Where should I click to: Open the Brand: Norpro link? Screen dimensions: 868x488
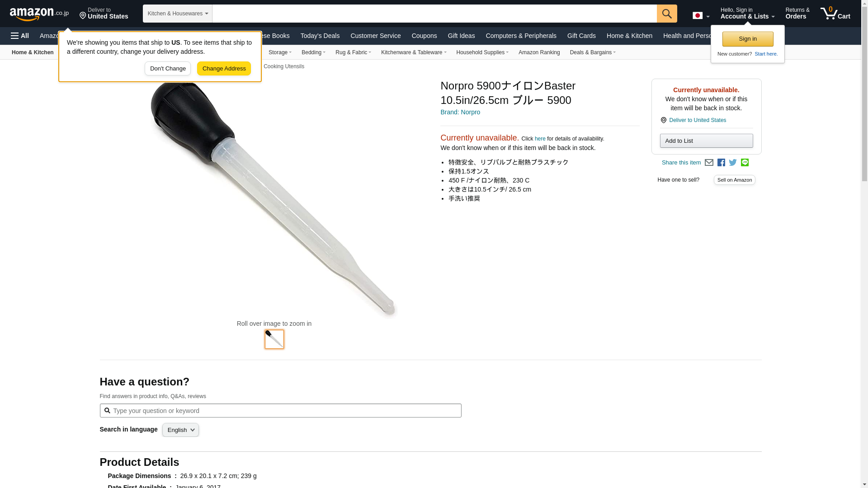click(460, 112)
